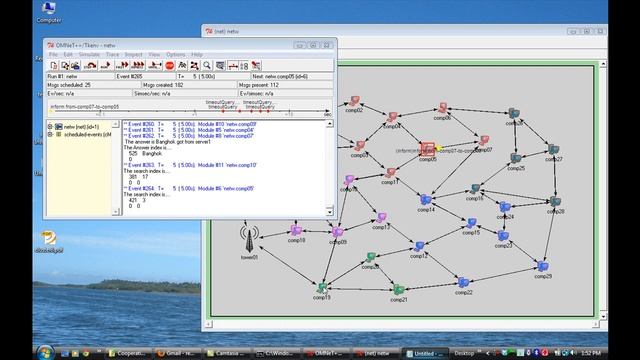Open the Trace menu
The image size is (640, 360).
[x=112, y=54]
